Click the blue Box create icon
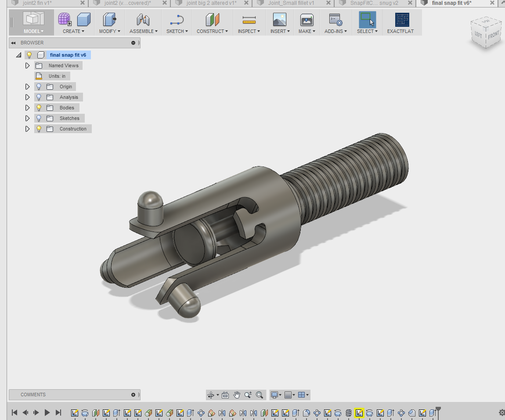505x420 pixels. pyautogui.click(x=84, y=19)
